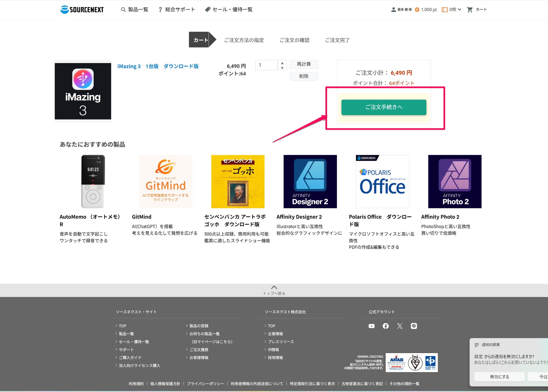Select the ご注文完了 step
This screenshot has width=548, height=392.
tap(337, 40)
